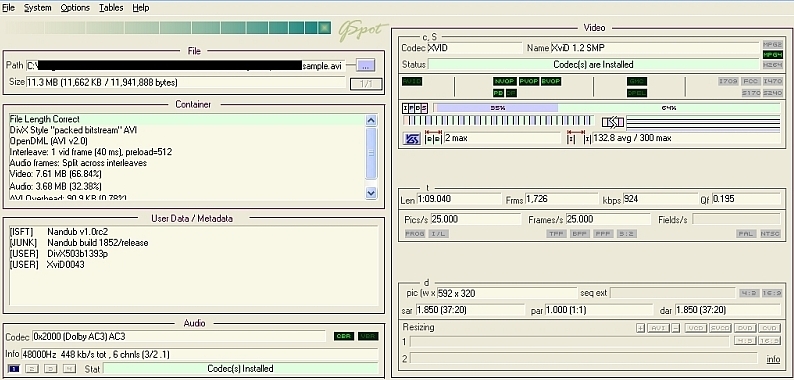Click the Container list scroll down arrow
The image size is (794, 380).
pyautogui.click(x=371, y=193)
